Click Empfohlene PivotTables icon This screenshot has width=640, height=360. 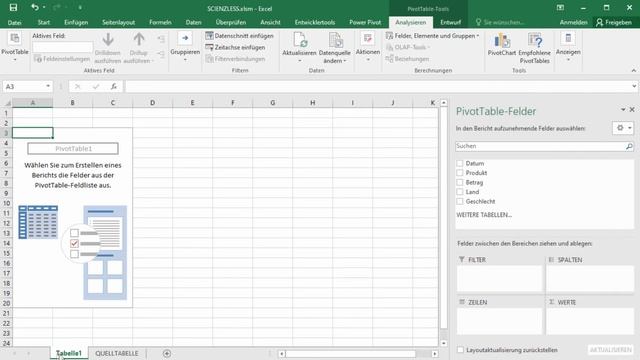pyautogui.click(x=535, y=40)
